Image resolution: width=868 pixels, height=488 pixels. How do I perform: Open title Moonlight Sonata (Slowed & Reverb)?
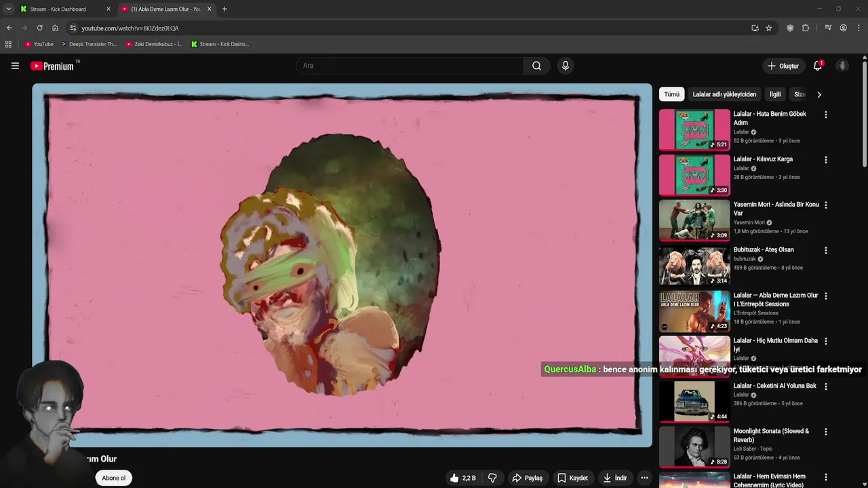[771, 435]
